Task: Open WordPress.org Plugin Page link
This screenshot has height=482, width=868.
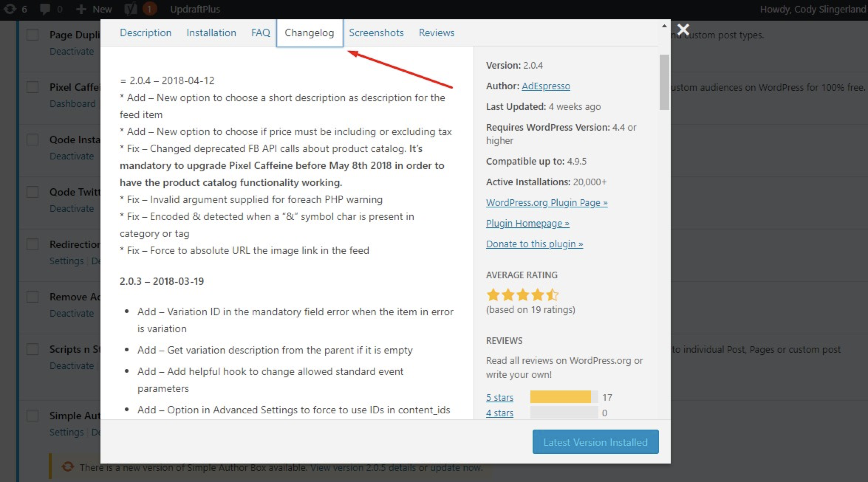Action: tap(547, 203)
